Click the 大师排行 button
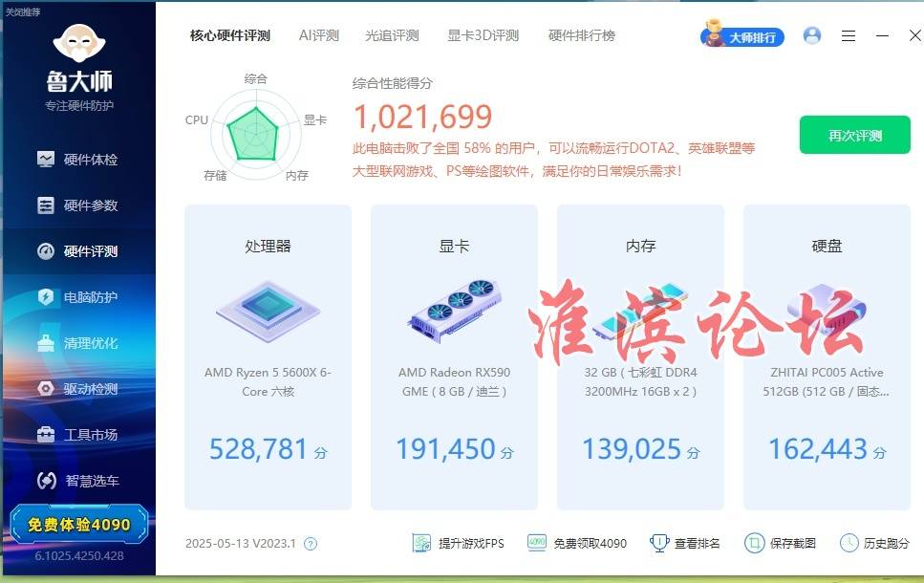The width and height of the screenshot is (924, 583). pyautogui.click(x=742, y=36)
